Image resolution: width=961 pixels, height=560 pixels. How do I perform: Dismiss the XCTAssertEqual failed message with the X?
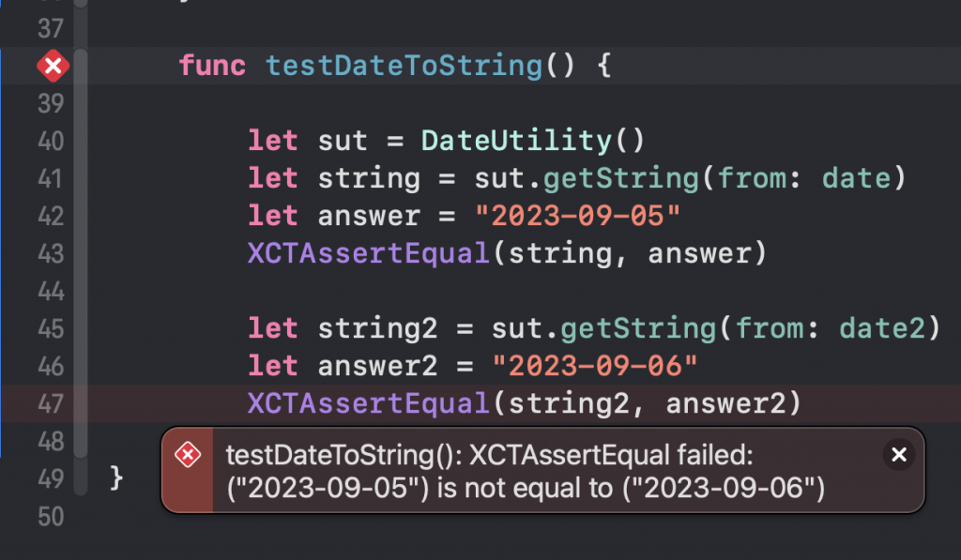tap(899, 455)
